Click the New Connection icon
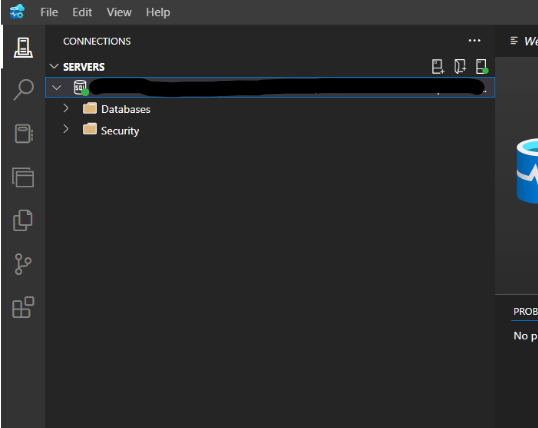The height and width of the screenshot is (428, 538). 438,67
